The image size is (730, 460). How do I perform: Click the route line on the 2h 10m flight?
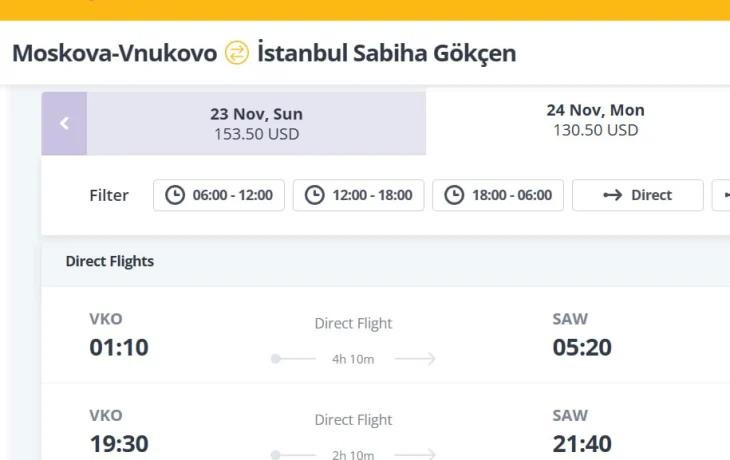pyautogui.click(x=353, y=454)
